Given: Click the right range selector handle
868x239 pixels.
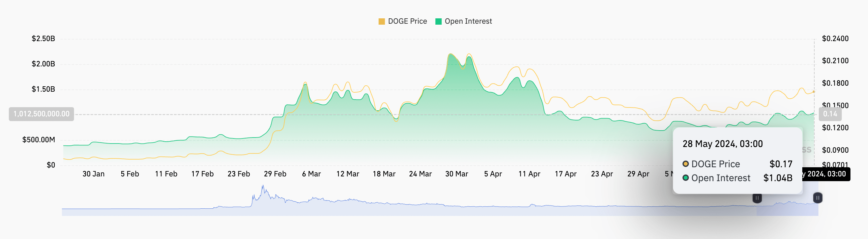Looking at the screenshot, I should 817,198.
